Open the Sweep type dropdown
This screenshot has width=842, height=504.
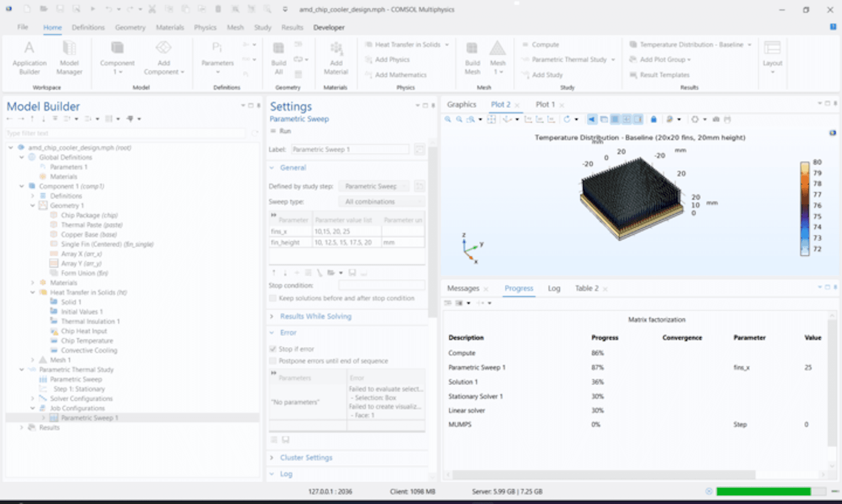pos(381,202)
